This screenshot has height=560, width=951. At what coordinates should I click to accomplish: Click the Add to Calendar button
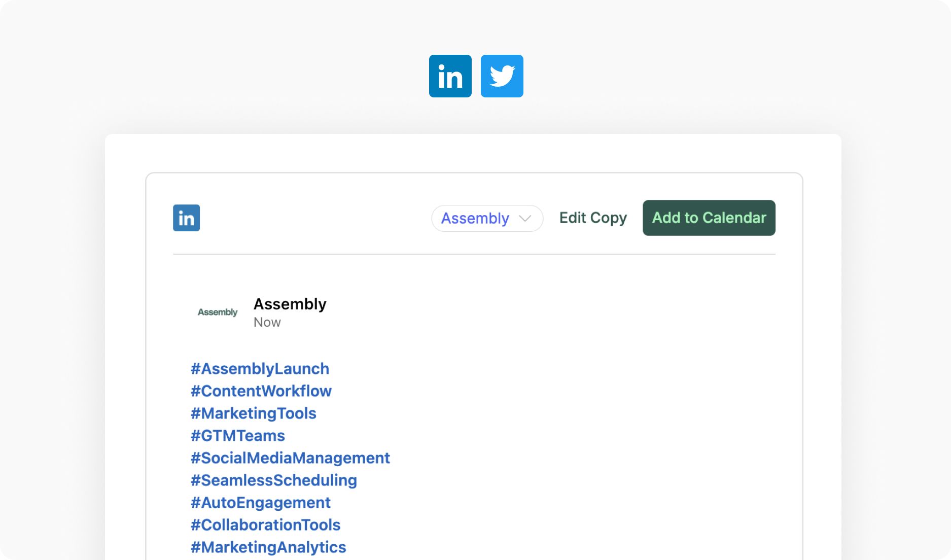click(x=709, y=218)
